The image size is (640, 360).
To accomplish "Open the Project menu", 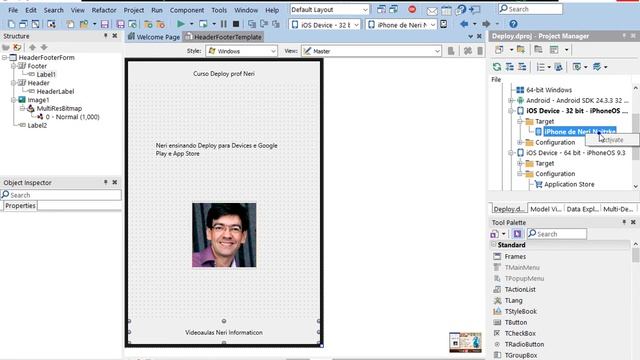I will pyautogui.click(x=134, y=10).
